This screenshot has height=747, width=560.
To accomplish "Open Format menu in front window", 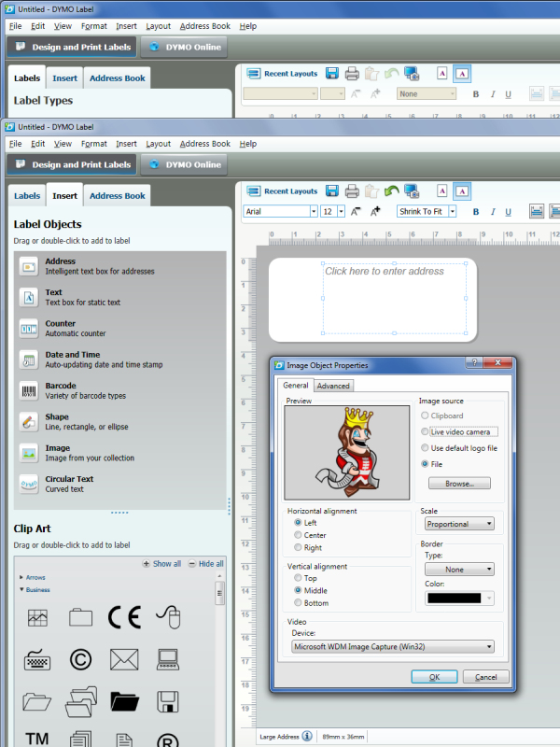I will click(94, 144).
